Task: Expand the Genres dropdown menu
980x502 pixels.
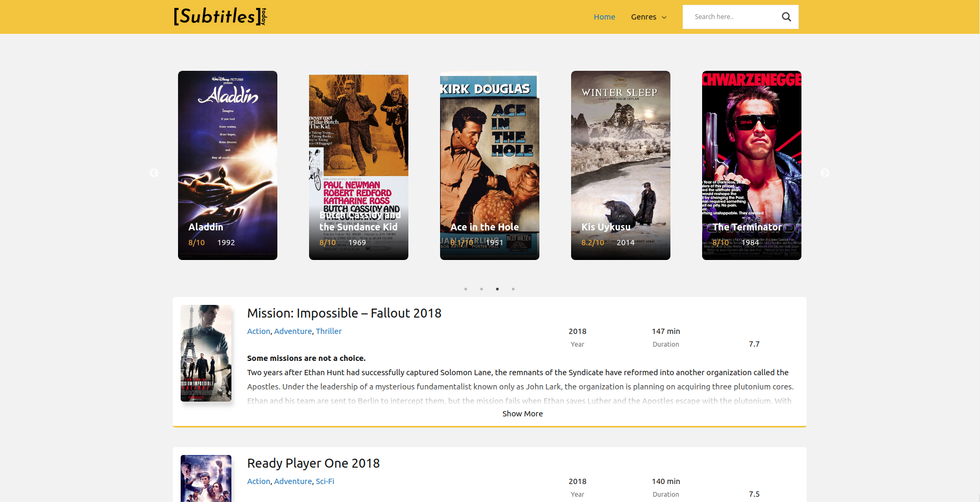Action: tap(648, 17)
